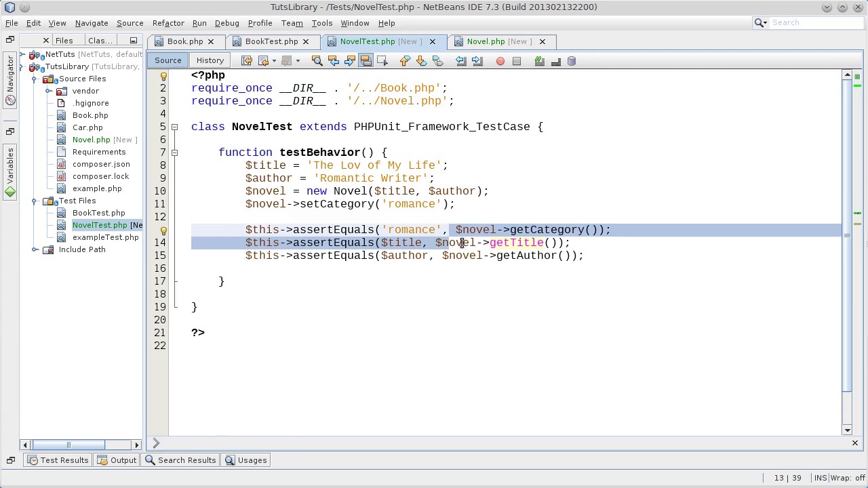Image resolution: width=868 pixels, height=488 pixels.
Task: Click the lightbulb hint on line 1
Action: pos(163,75)
